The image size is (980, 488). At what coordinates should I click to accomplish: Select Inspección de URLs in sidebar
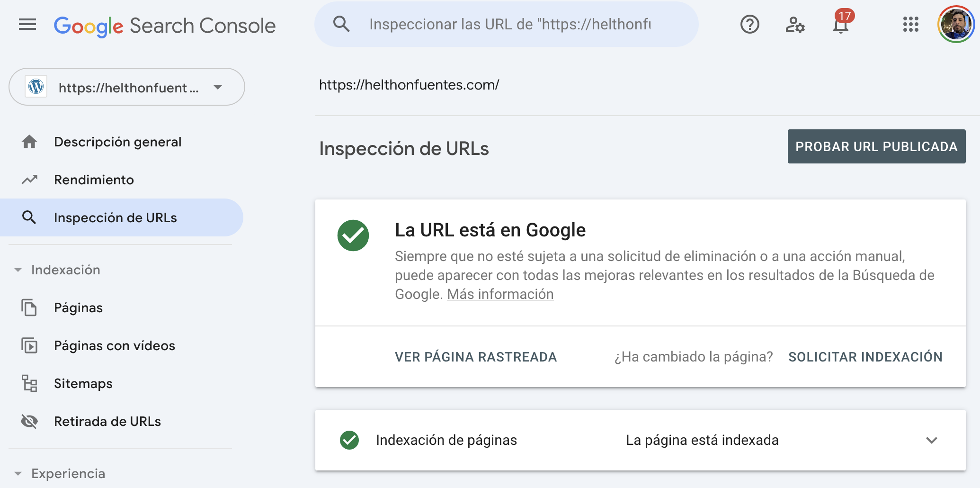point(122,217)
